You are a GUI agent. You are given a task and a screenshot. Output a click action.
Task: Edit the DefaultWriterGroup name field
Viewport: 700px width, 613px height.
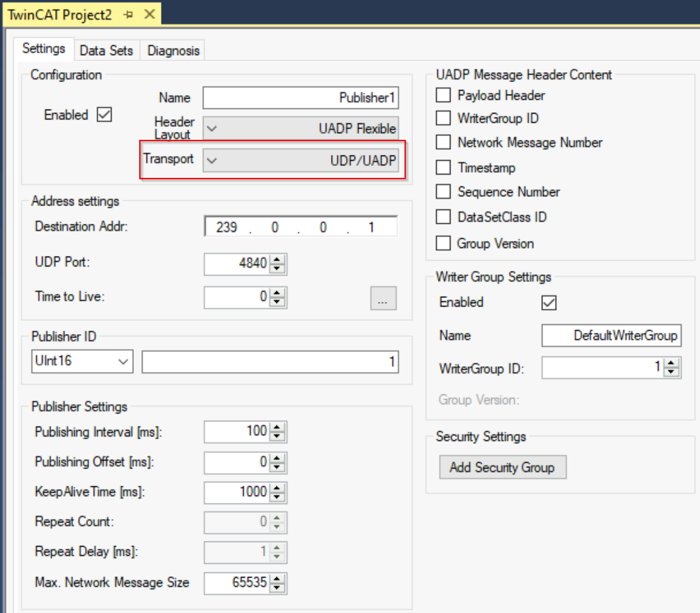[x=611, y=335]
